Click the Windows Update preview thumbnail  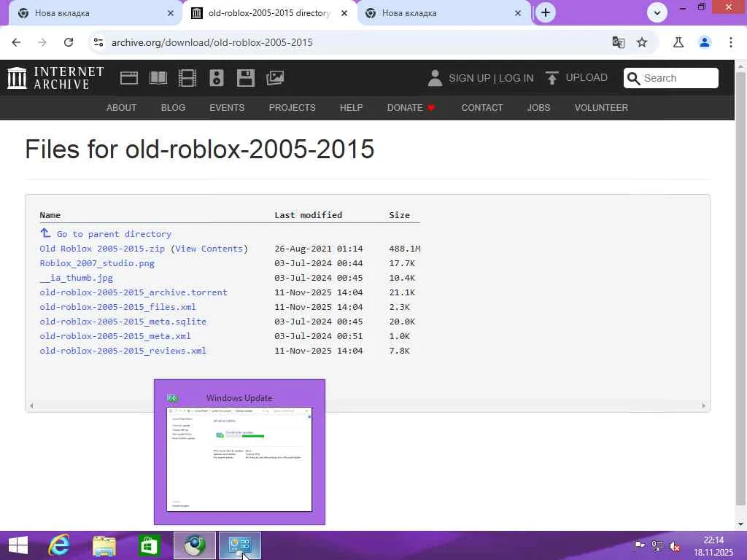coord(239,459)
